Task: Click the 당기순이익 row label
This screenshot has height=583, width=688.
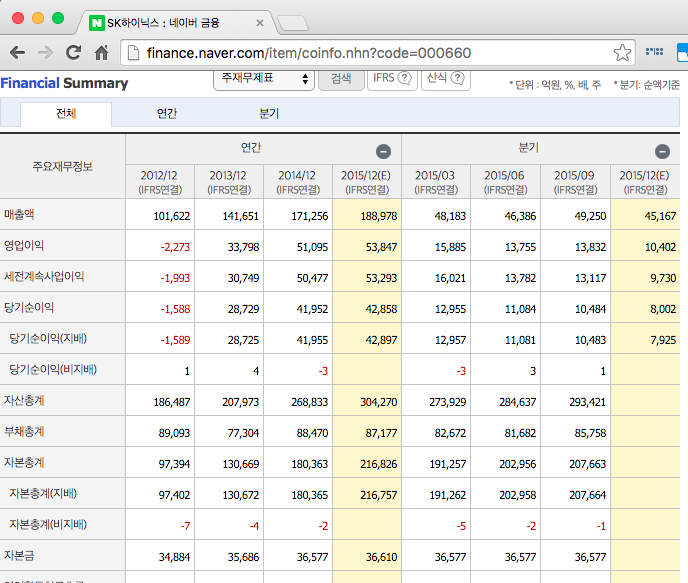Action: (x=29, y=308)
